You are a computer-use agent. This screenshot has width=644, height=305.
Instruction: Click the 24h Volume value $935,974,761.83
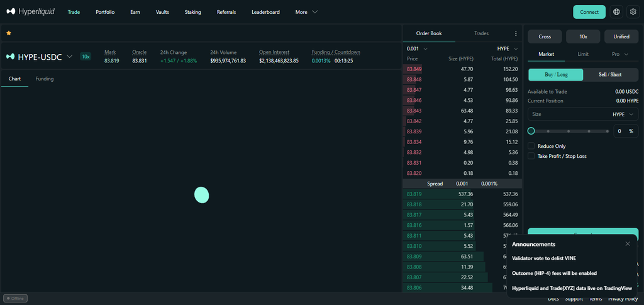pyautogui.click(x=228, y=61)
